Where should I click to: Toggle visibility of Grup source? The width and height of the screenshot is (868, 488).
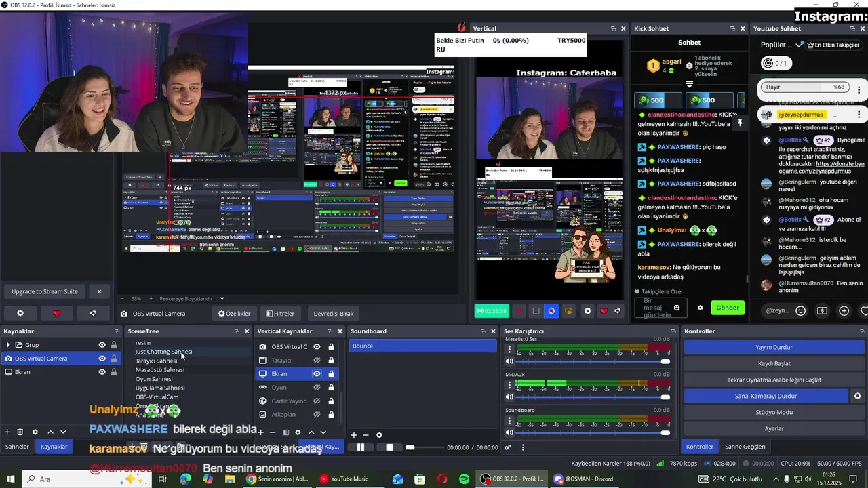pyautogui.click(x=102, y=345)
